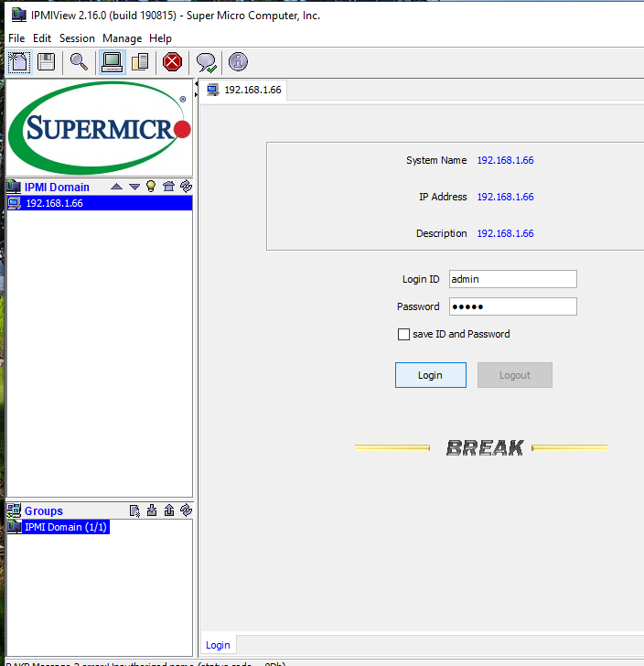The width and height of the screenshot is (644, 666).
Task: Move system down in IPMI Domain
Action: click(134, 187)
